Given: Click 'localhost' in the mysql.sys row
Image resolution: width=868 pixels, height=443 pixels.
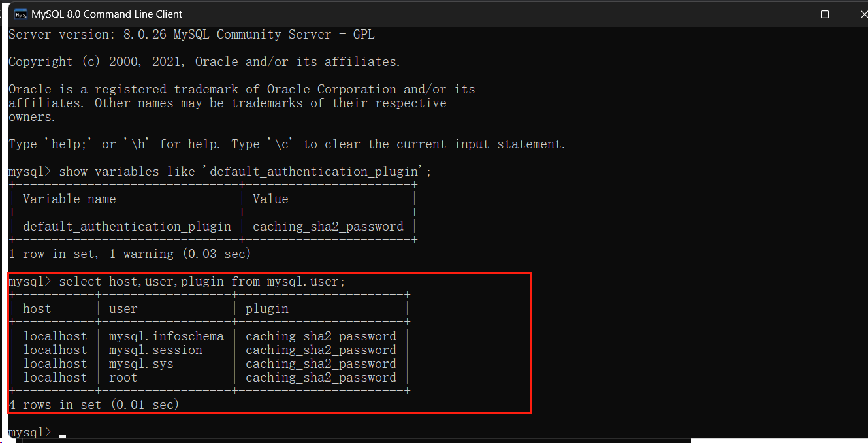Looking at the screenshot, I should point(55,364).
